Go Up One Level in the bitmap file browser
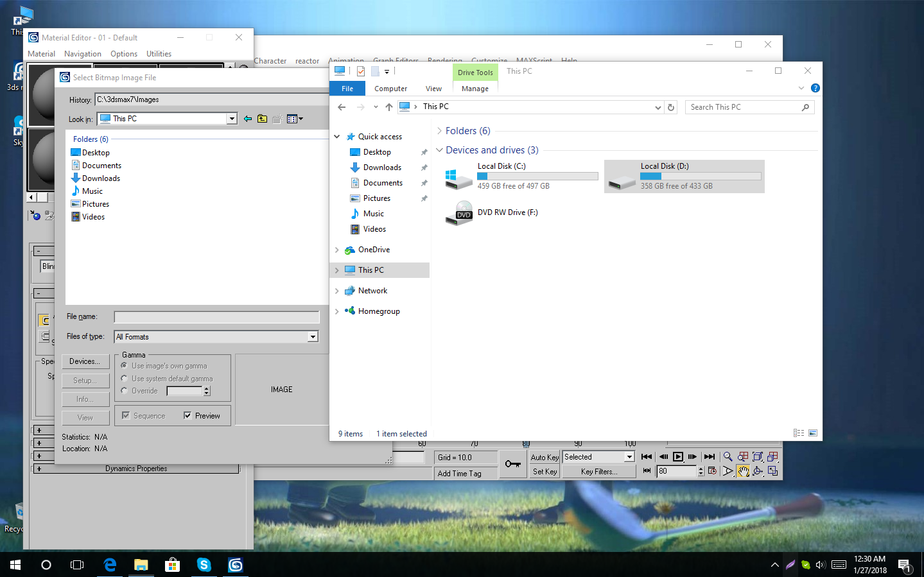 coord(262,118)
